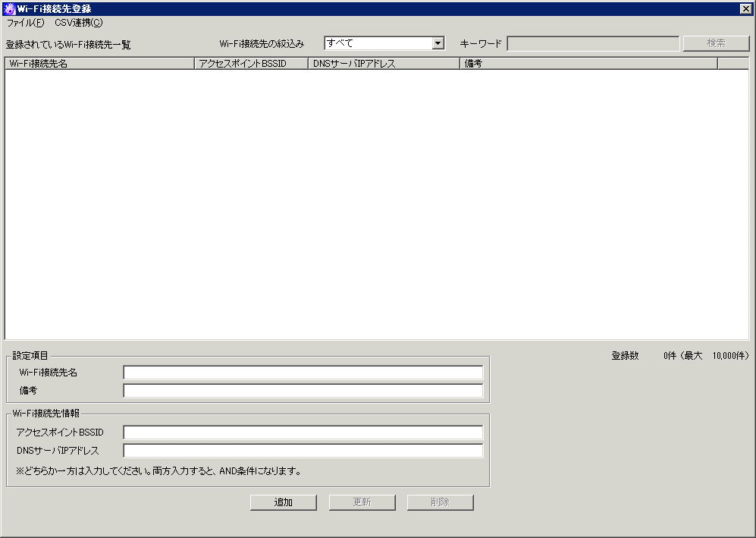Open the ファイル(F) menu
This screenshot has width=756, height=538.
(x=25, y=23)
